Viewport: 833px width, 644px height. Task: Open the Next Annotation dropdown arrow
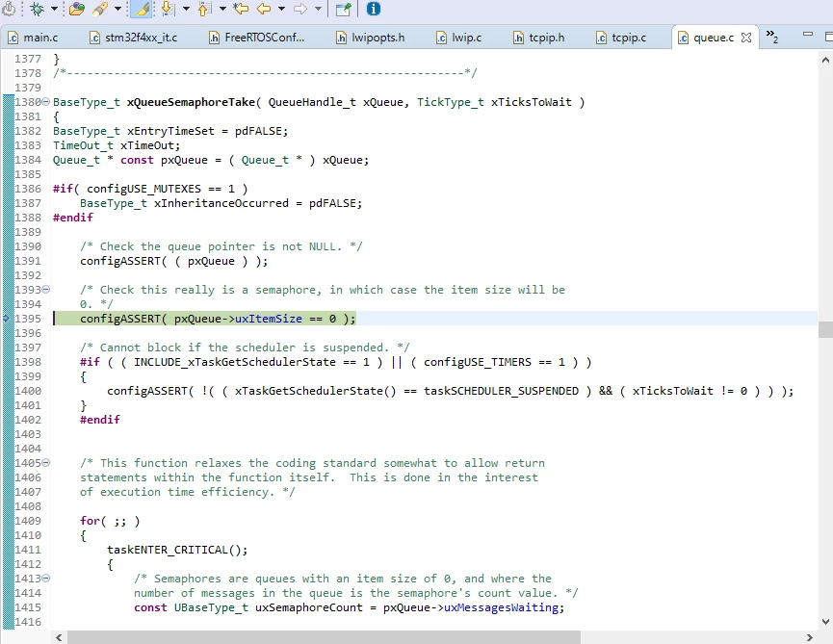tap(186, 9)
